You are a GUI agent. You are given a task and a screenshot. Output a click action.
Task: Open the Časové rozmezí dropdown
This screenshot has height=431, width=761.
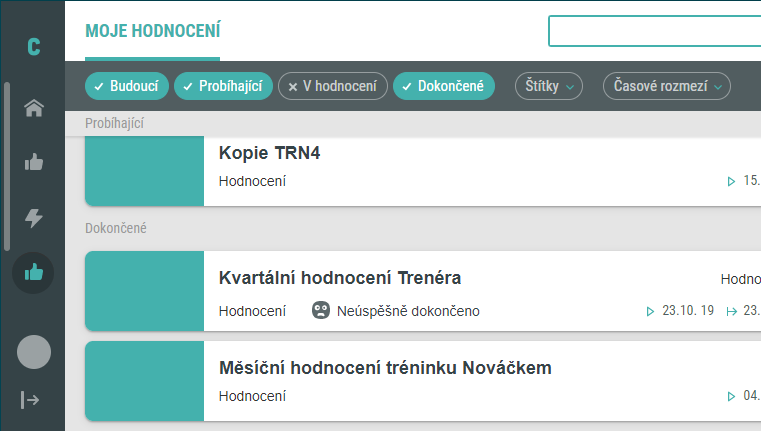(667, 86)
